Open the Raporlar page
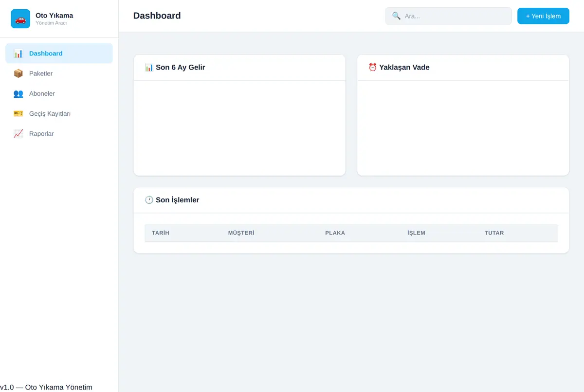This screenshot has width=584, height=392. pos(59,134)
